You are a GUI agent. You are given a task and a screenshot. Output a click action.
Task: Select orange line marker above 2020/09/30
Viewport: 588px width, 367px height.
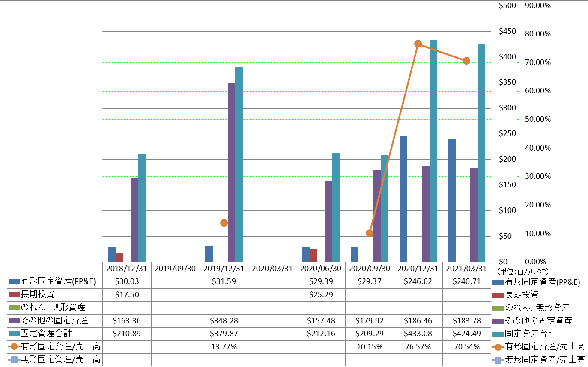(370, 233)
